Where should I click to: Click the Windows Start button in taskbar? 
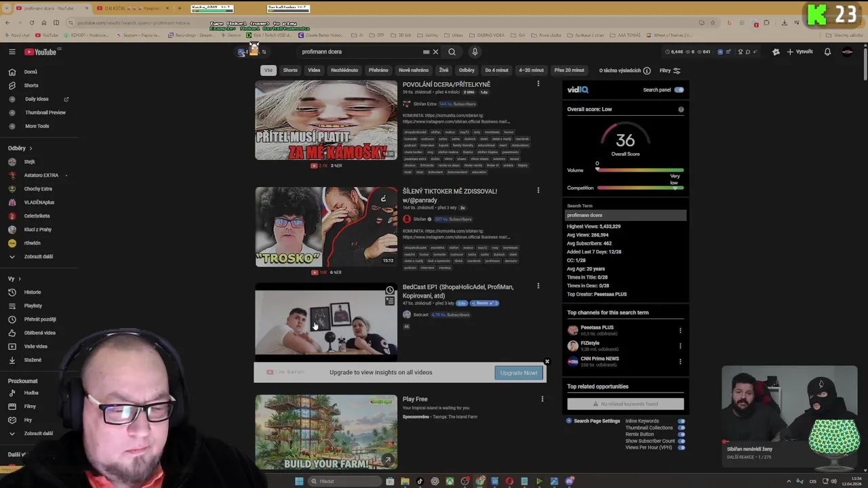299,481
